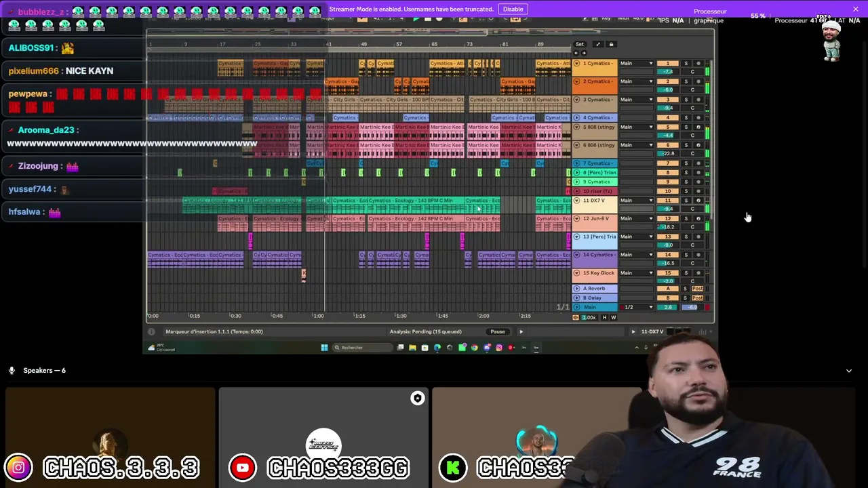Adjust track 1 volume field showing -7.4
Image resolution: width=868 pixels, height=488 pixels.
[668, 72]
